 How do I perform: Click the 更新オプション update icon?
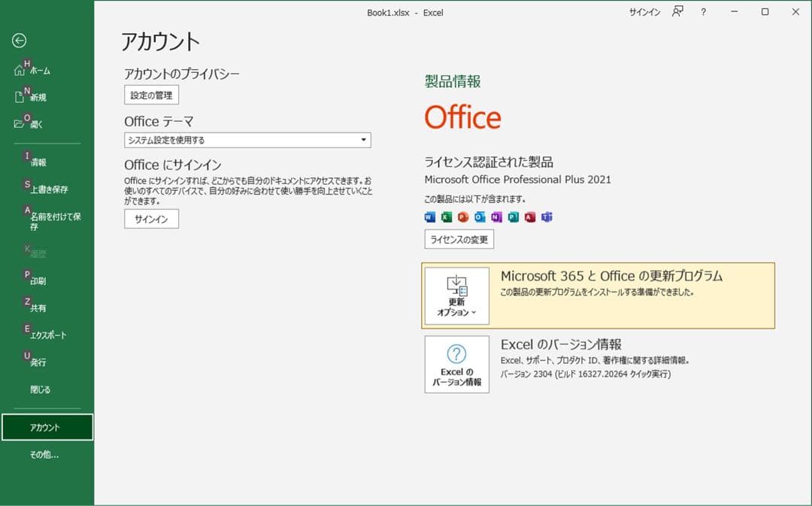click(x=457, y=284)
